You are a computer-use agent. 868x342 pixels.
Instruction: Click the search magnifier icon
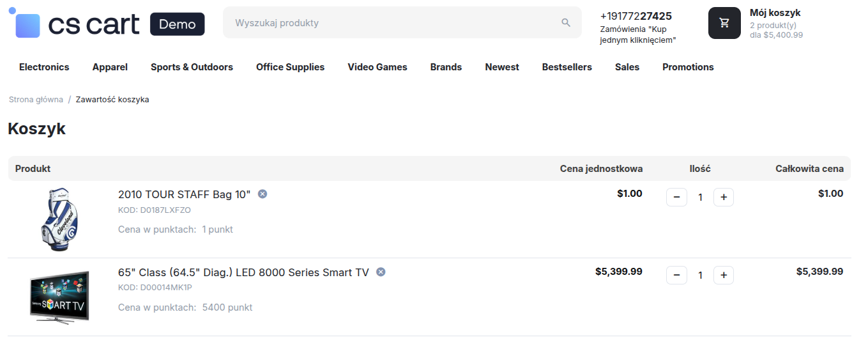coord(566,23)
